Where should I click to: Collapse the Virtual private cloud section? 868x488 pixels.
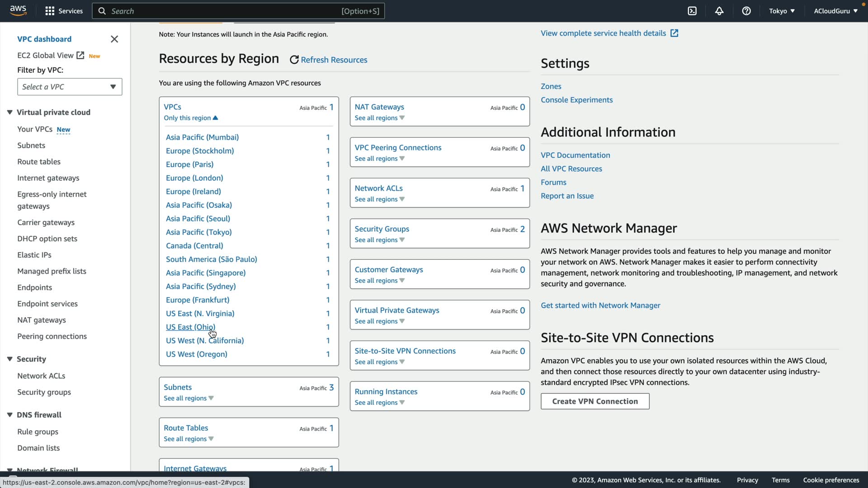point(10,112)
